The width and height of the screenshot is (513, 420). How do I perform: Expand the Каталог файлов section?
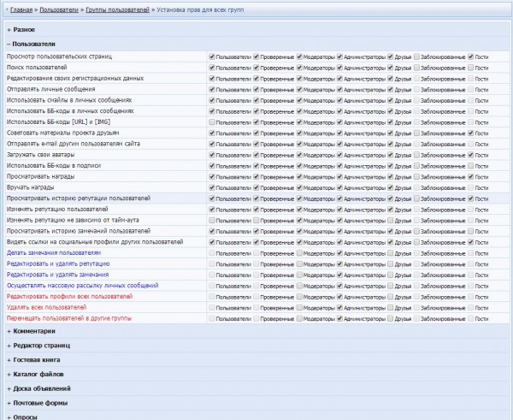click(x=35, y=374)
